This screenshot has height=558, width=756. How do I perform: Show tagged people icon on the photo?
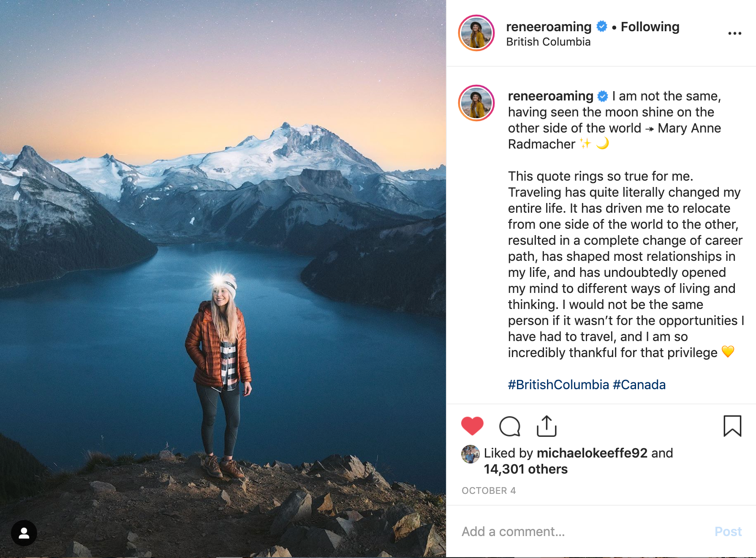24,533
